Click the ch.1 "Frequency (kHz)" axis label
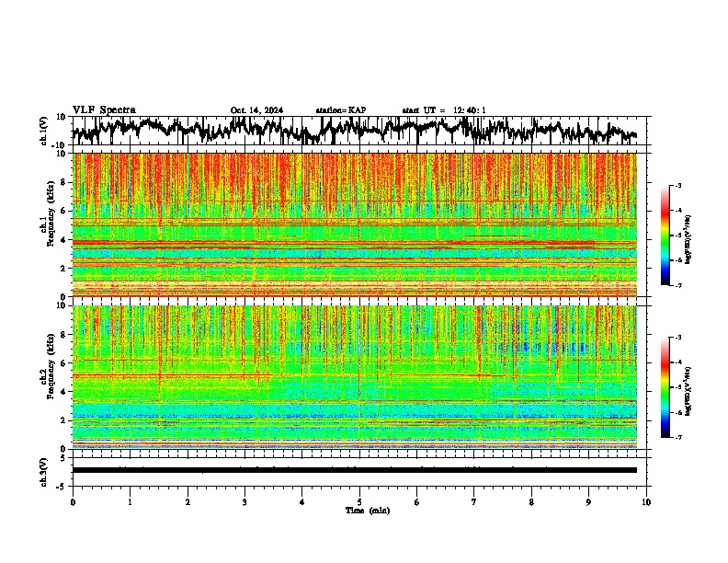 point(51,214)
